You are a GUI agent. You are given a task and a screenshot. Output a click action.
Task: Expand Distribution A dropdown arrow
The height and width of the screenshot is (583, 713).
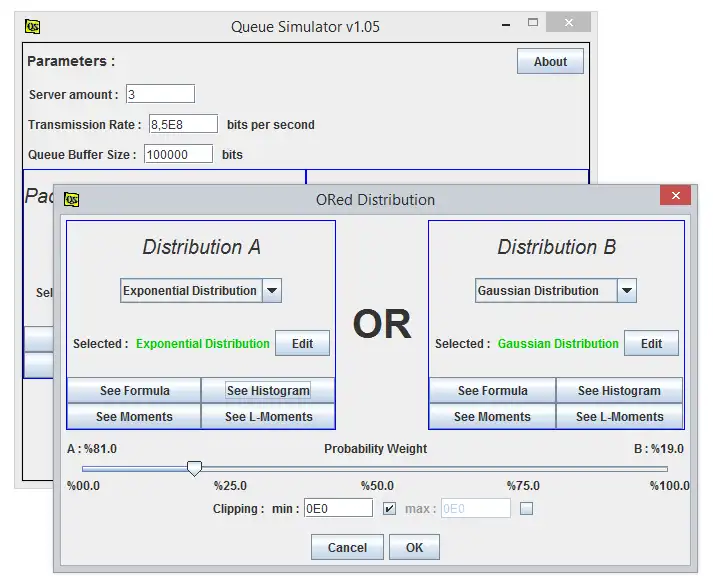coord(272,291)
